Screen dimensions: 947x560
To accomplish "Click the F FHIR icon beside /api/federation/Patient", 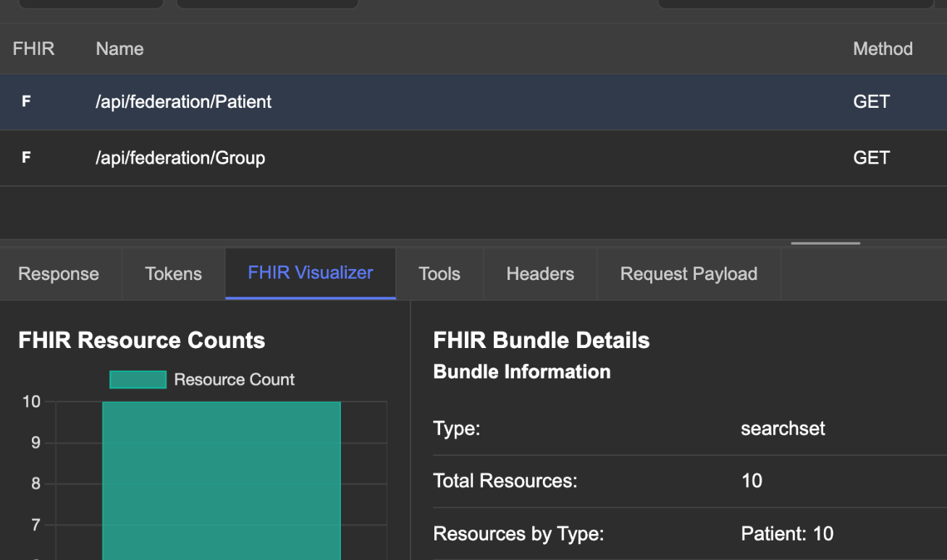I will [26, 101].
